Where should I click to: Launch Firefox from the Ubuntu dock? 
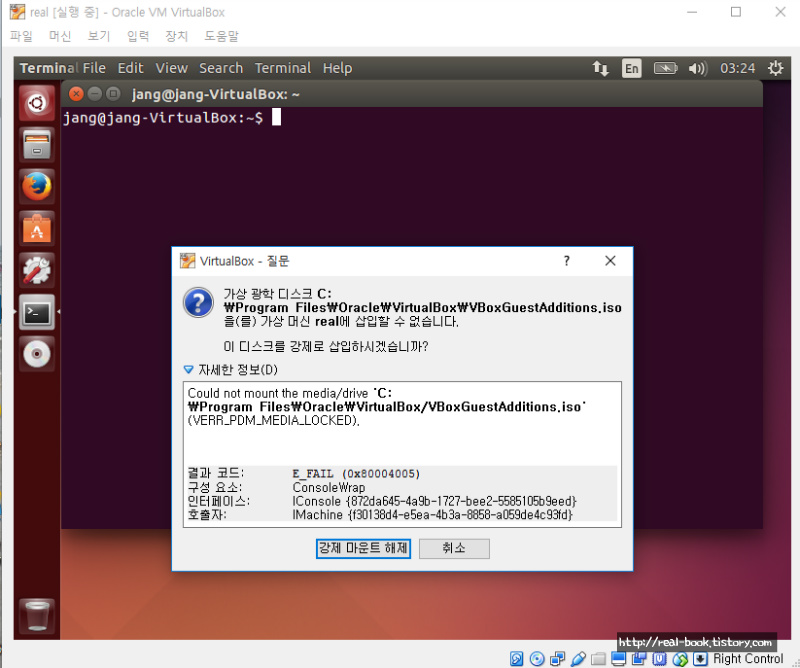[37, 186]
